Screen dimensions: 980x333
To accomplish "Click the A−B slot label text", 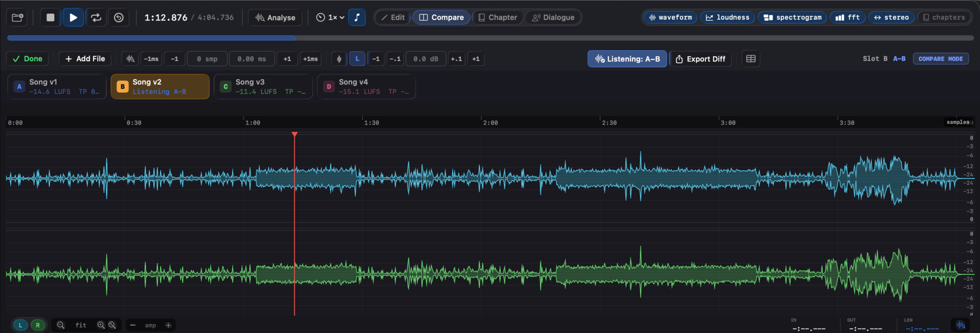I will pyautogui.click(x=899, y=59).
